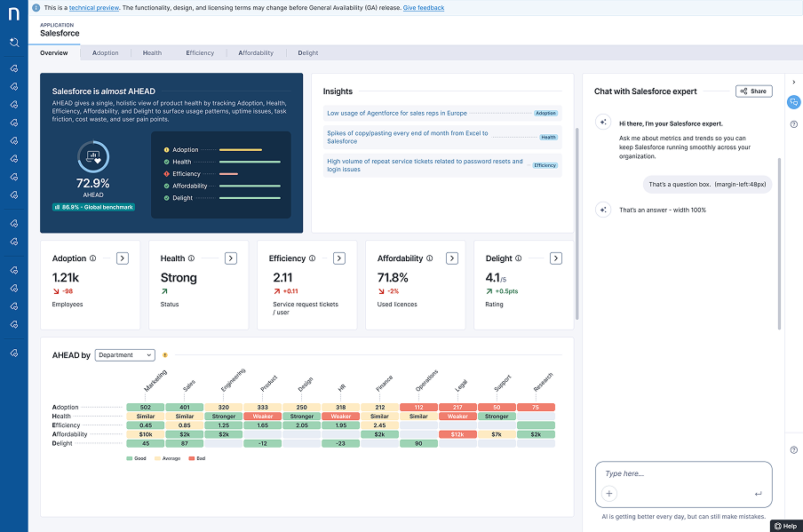Viewport: 803px width, 532px height.
Task: Click the 'Give feedback' link
Action: [424, 8]
